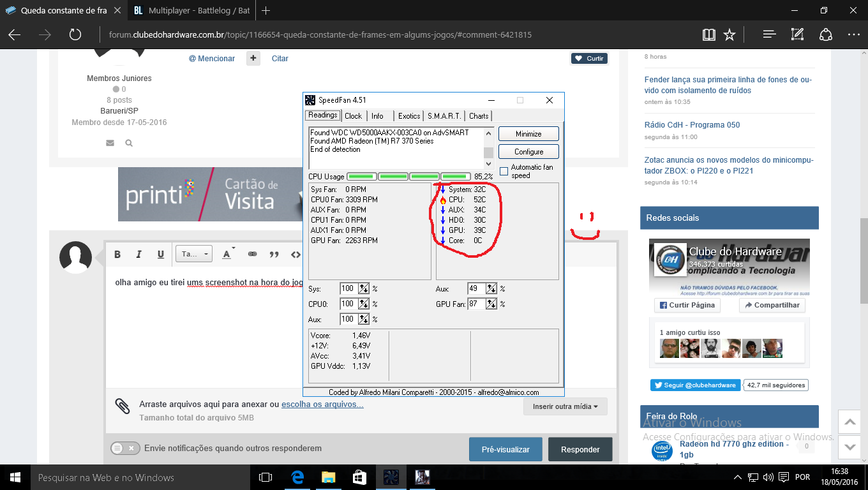This screenshot has width=868, height=490.
Task: Open the Edge share panel
Action: click(x=826, y=34)
